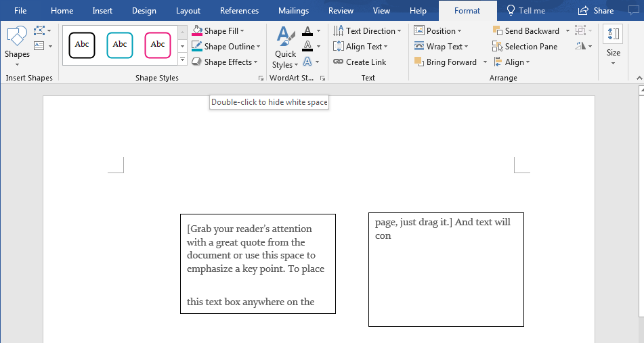Image resolution: width=644 pixels, height=343 pixels.
Task: Click the Text Fill letter A icon
Action: (x=307, y=30)
